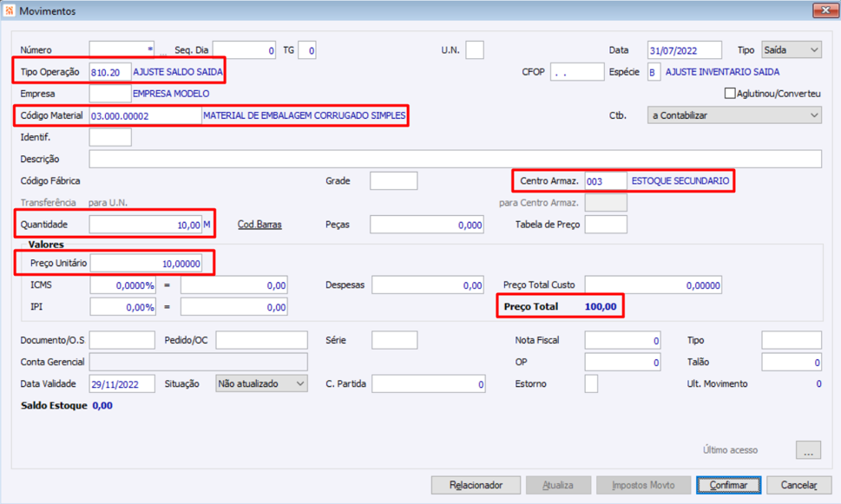Click the Movimentos window title icon
The width and height of the screenshot is (841, 504).
pos(10,10)
